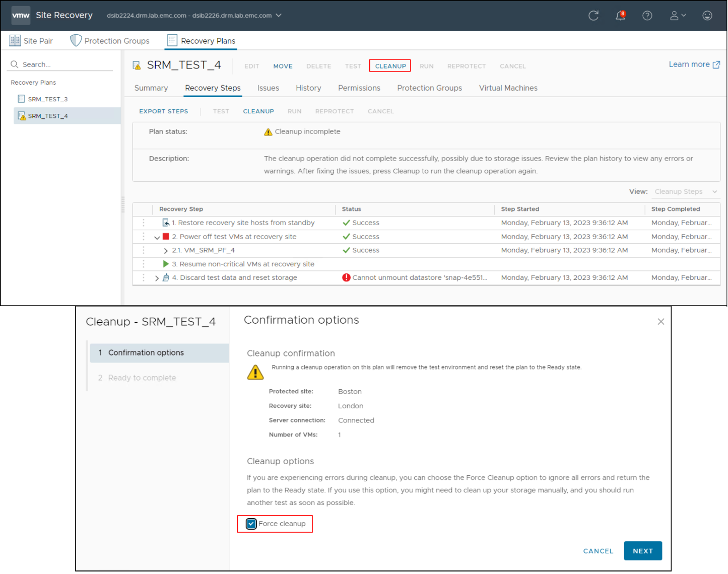
Task: Switch to the Protection Groups main tab
Action: (110, 41)
